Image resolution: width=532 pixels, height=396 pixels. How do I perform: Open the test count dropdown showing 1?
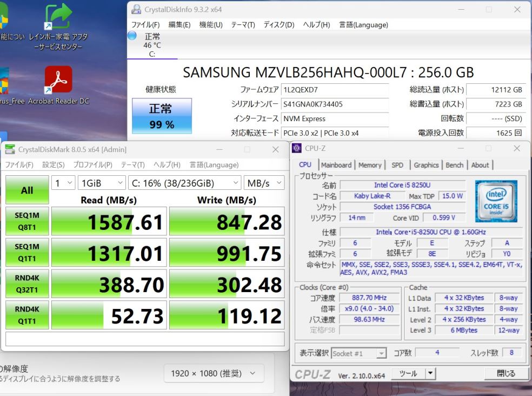point(63,183)
